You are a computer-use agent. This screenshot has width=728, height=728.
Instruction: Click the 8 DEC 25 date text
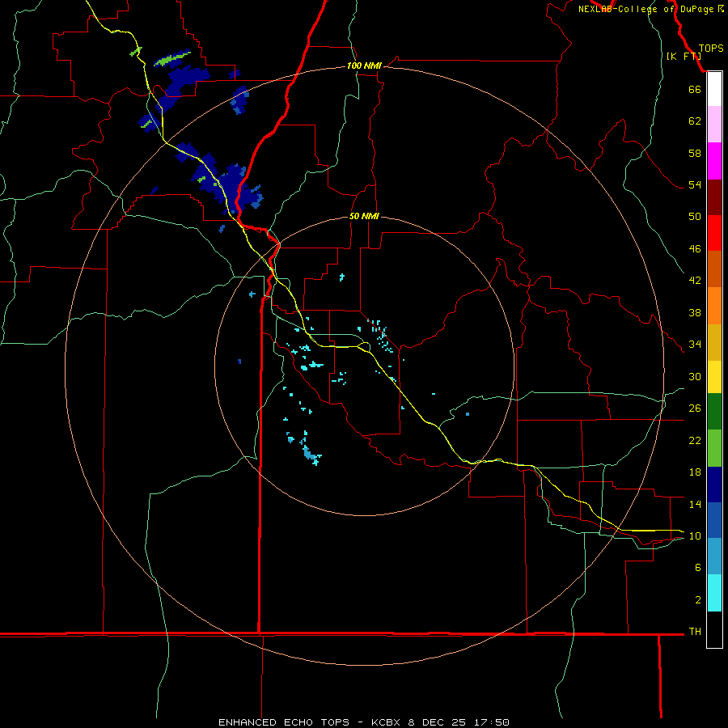[x=437, y=722]
